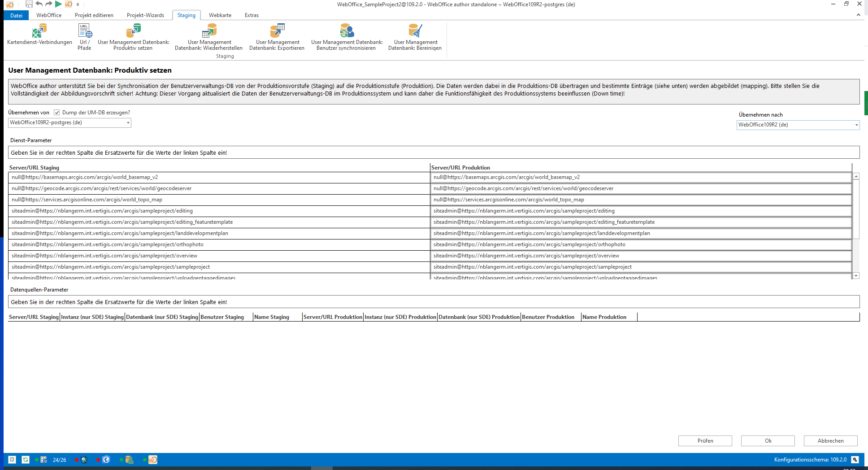Save the project via the disk icon
The height and width of the screenshot is (470, 868).
[x=28, y=4]
